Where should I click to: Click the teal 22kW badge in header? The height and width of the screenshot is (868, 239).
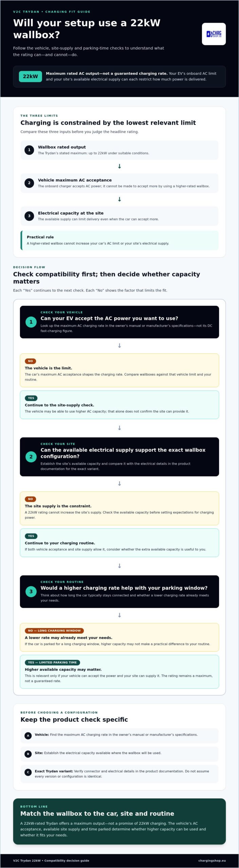tap(30, 76)
